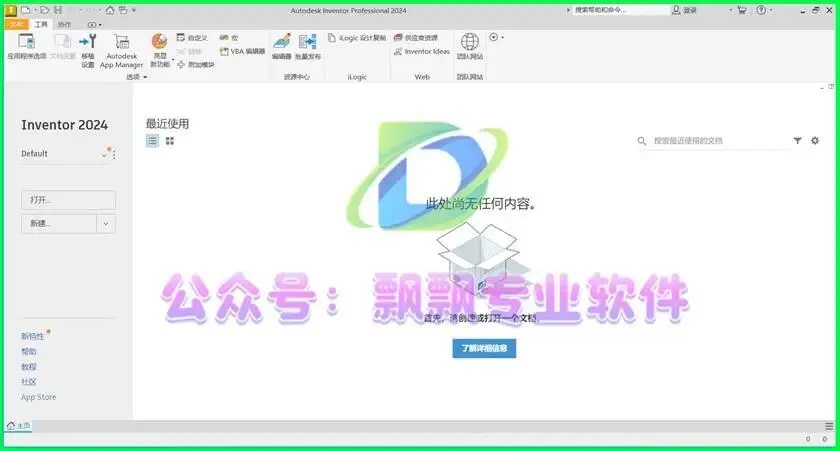Expand the New (新建) dropdown arrow
Image resolution: width=840 pixels, height=451 pixels.
tap(106, 224)
